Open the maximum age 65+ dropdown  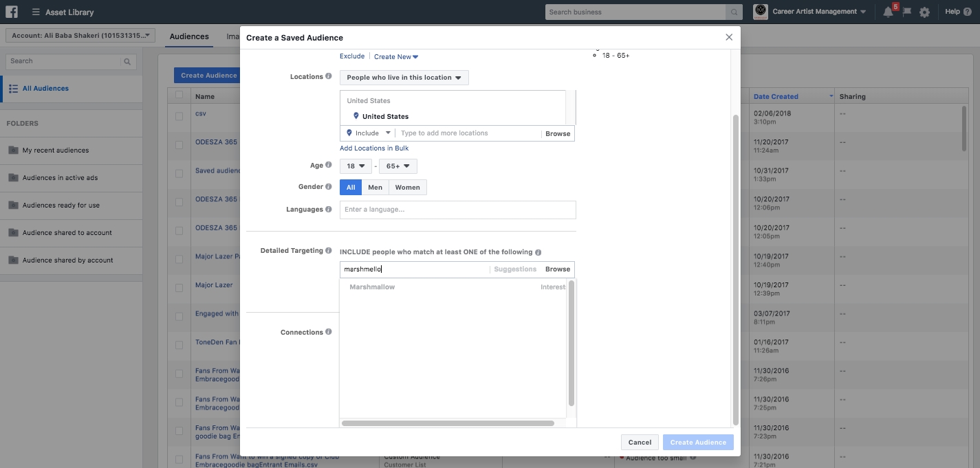398,166
